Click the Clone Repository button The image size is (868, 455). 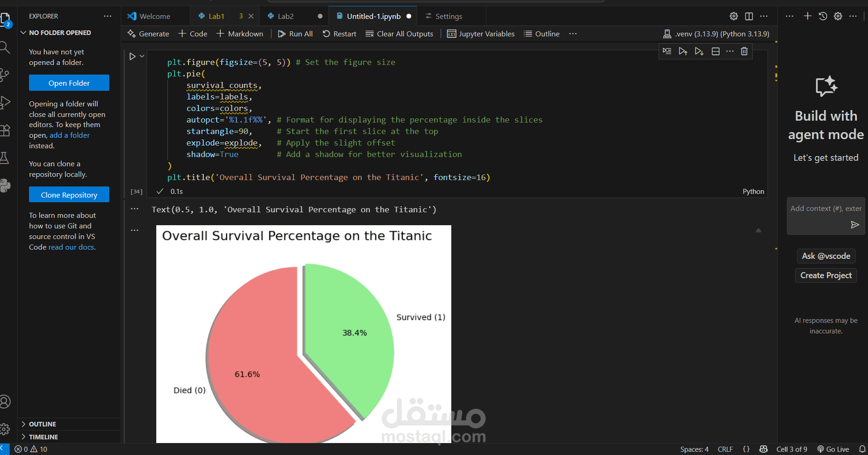coord(69,195)
